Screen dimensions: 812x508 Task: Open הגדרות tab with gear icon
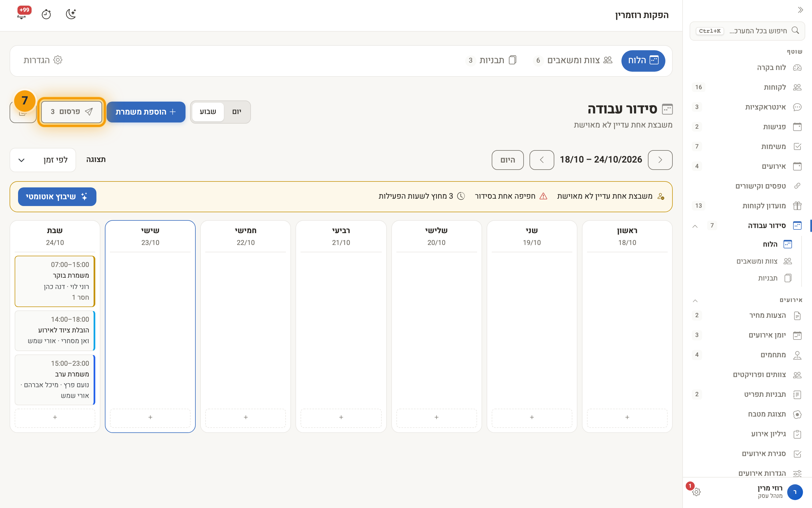tap(43, 60)
